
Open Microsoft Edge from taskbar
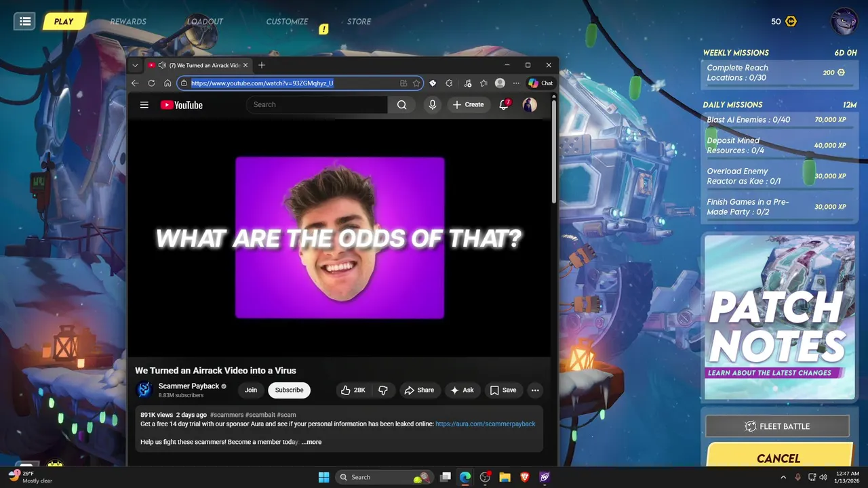pyautogui.click(x=465, y=477)
